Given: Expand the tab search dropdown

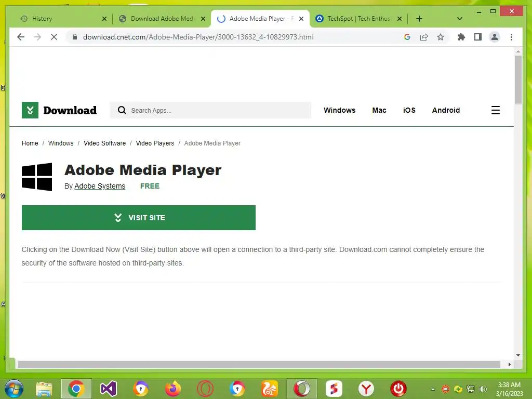Looking at the screenshot, I should [x=459, y=19].
